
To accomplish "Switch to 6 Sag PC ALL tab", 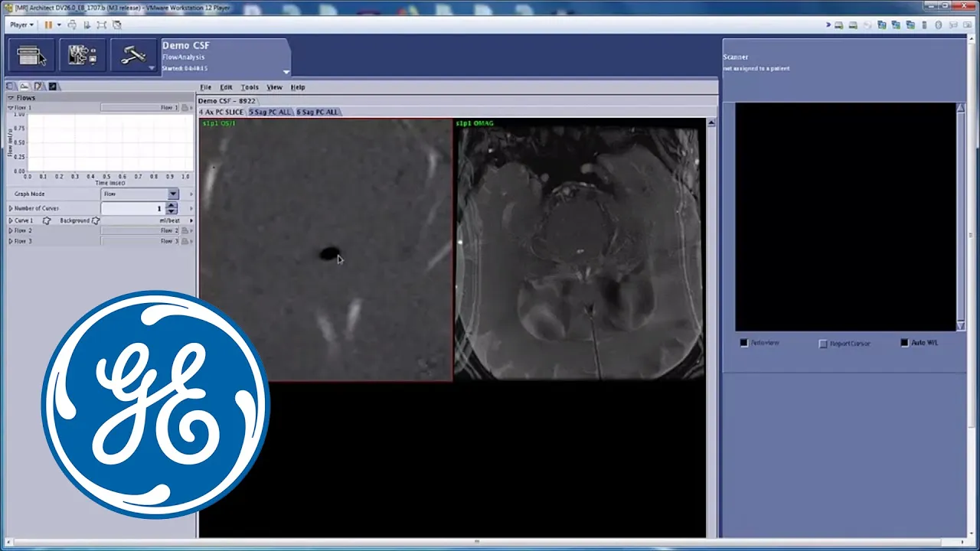I will tap(318, 112).
